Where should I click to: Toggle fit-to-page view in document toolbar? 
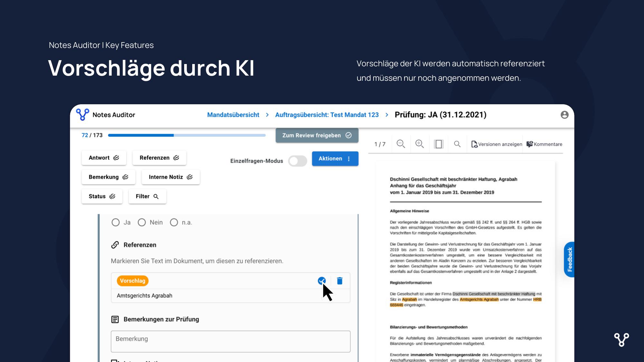coord(439,144)
